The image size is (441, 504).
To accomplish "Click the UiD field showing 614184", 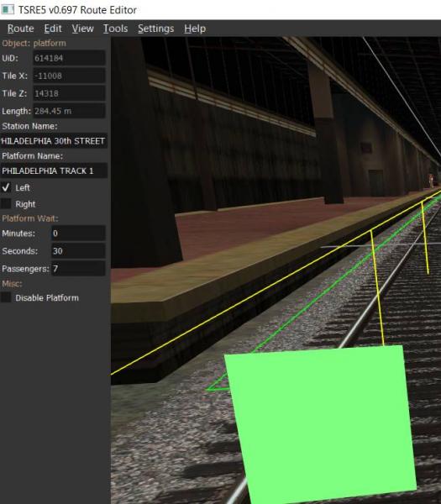I will tap(69, 58).
